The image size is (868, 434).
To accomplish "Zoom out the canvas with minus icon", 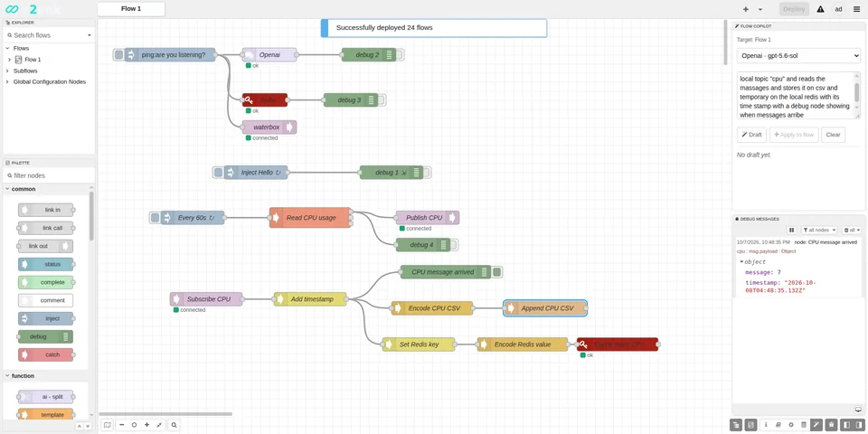I will click(122, 425).
